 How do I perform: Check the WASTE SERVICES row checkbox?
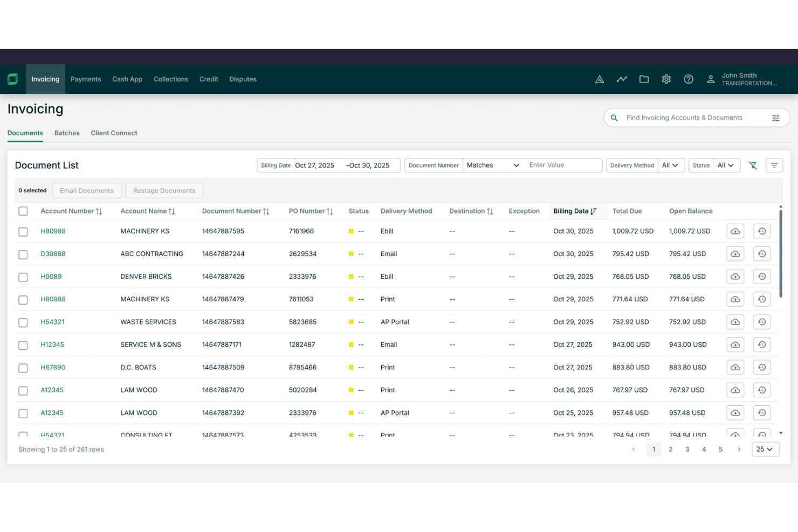(23, 322)
